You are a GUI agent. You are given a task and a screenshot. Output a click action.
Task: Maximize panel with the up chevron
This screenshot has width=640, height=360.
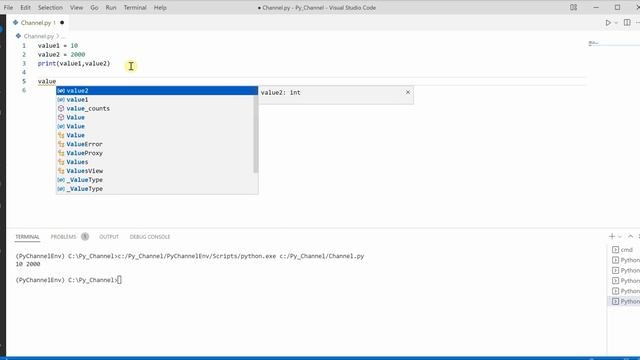tap(630, 236)
